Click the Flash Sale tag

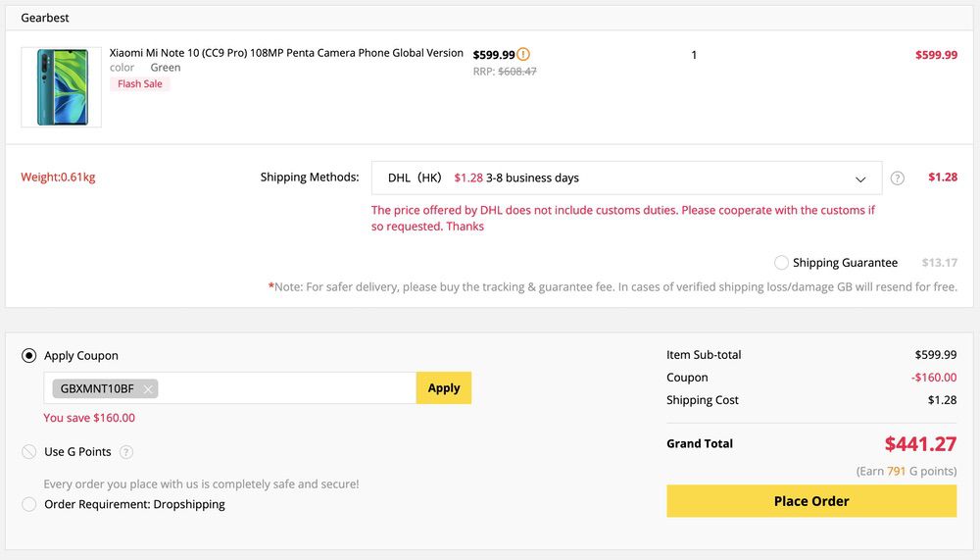140,84
